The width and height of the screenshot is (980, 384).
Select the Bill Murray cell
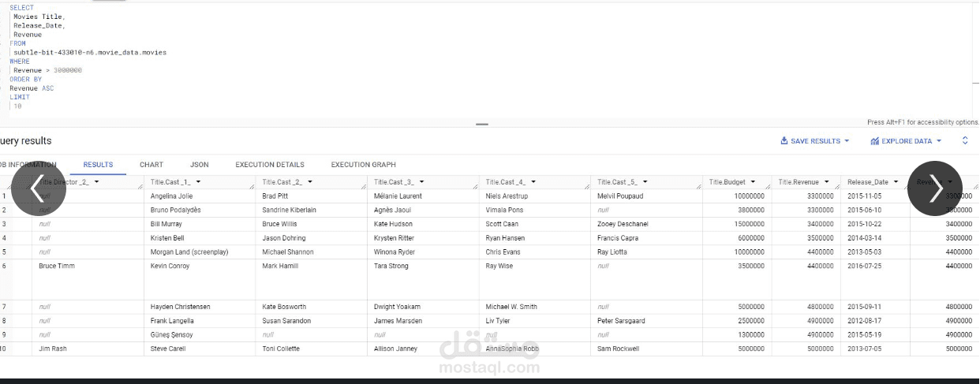[x=166, y=225]
